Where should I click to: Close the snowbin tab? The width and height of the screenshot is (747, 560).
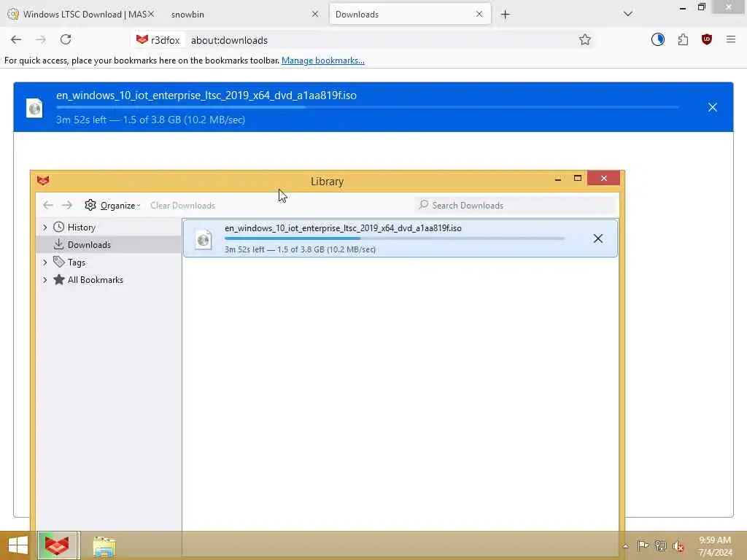point(315,15)
